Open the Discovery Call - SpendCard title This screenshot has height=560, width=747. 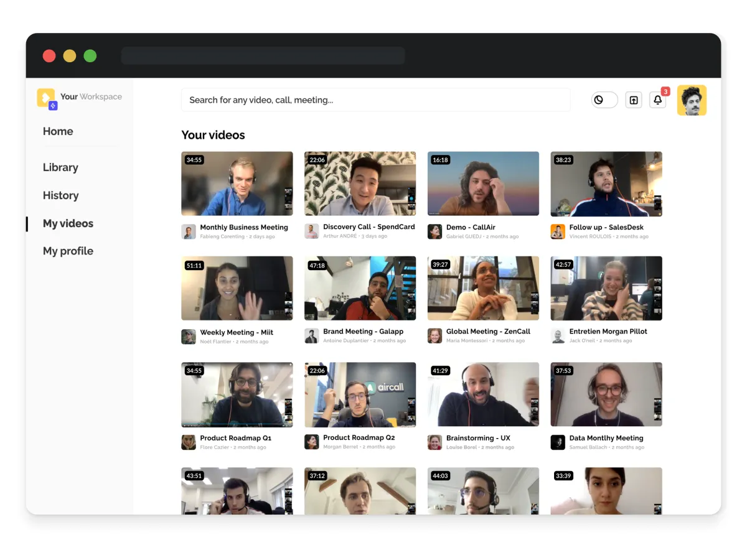369,227
